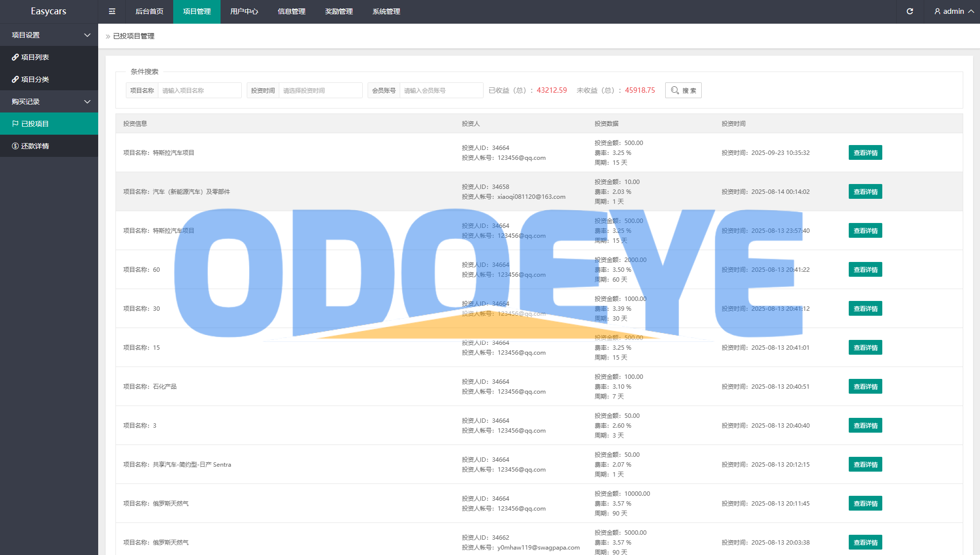The width and height of the screenshot is (980, 555).
Task: Click the link icon beside 项目分类
Action: [x=15, y=79]
